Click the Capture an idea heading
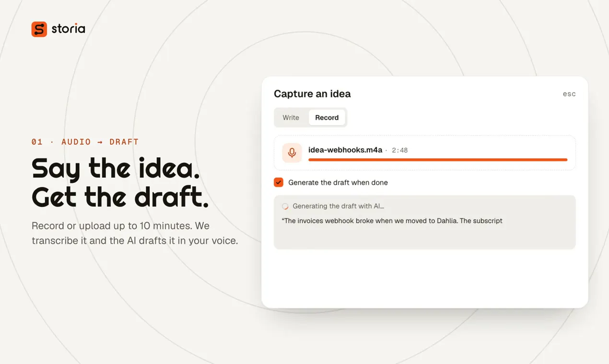Screen dimensions: 609x364 [x=312, y=94]
